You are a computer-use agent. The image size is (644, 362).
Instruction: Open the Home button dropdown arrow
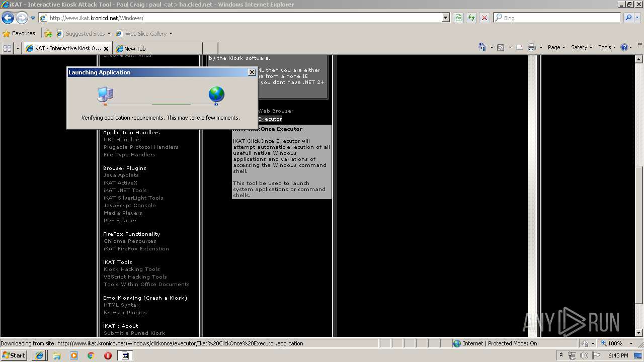coord(492,47)
